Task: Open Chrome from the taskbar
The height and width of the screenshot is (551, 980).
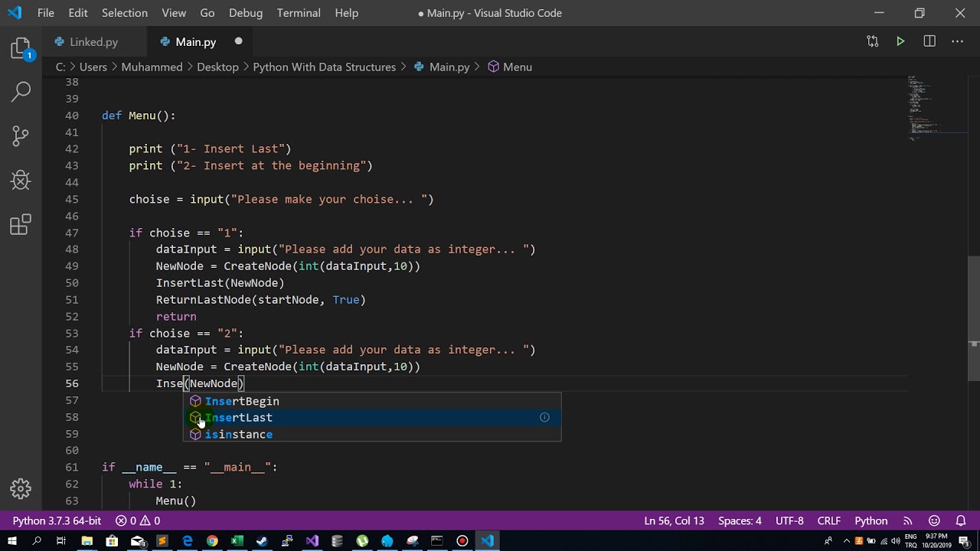Action: click(x=212, y=541)
